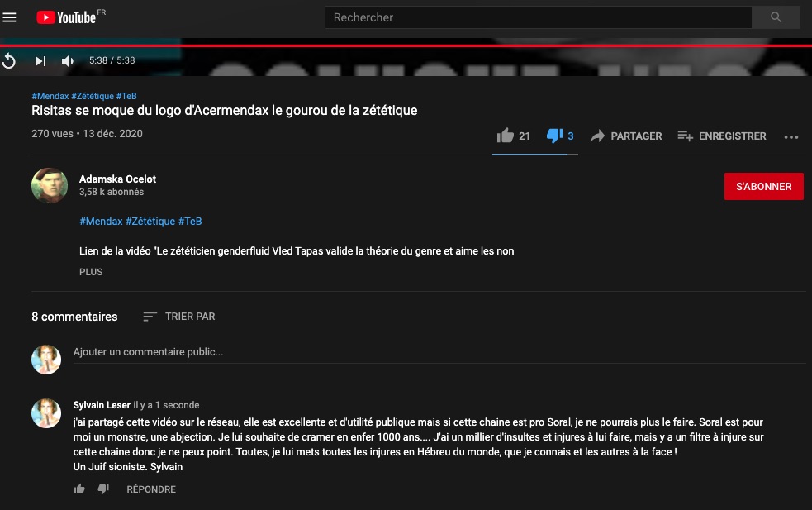
Task: Open the hamburger guide menu
Action: pyautogui.click(x=9, y=17)
